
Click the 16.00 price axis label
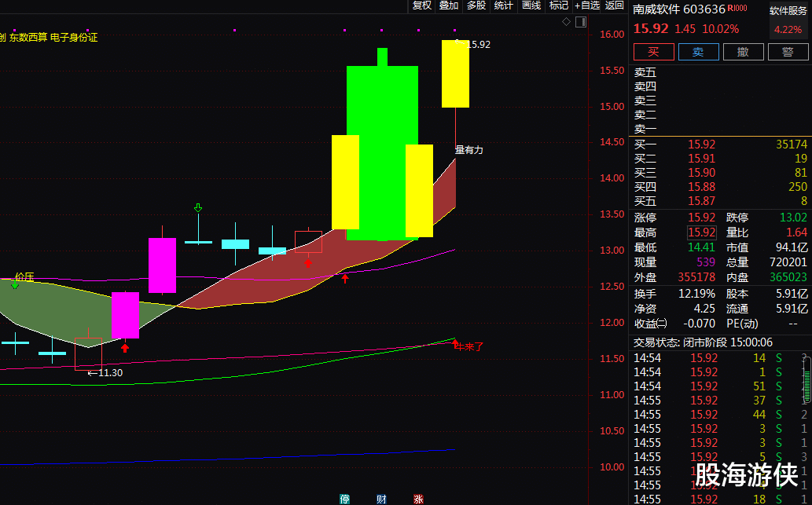click(612, 35)
